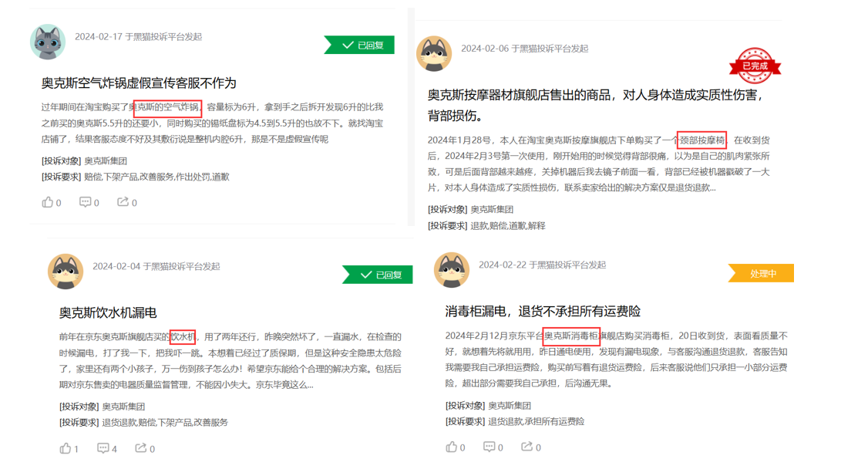Click the 已回复 badge on 空气炸锅 complaint
Screen dimensions: 868x476
[360, 45]
